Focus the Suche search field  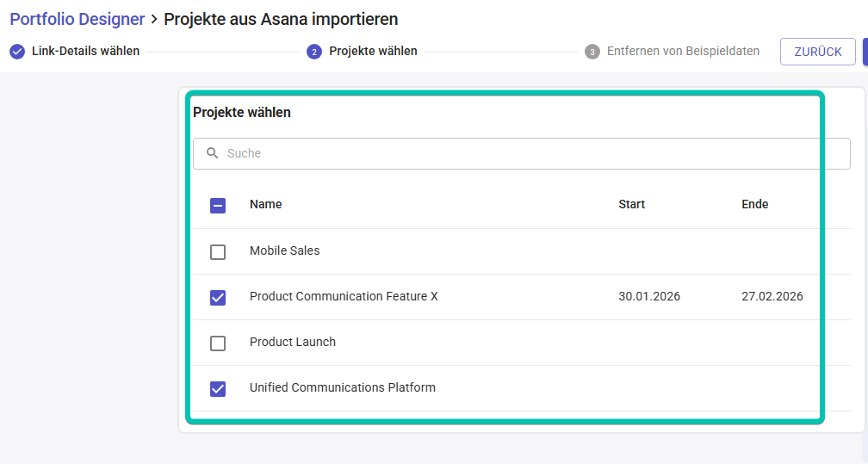522,153
